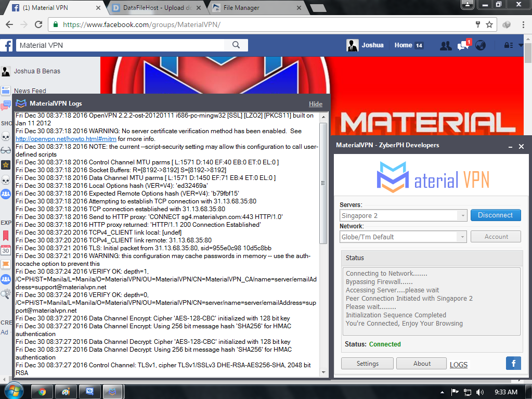
Task: Close DataFileHost tab
Action: 199,7
